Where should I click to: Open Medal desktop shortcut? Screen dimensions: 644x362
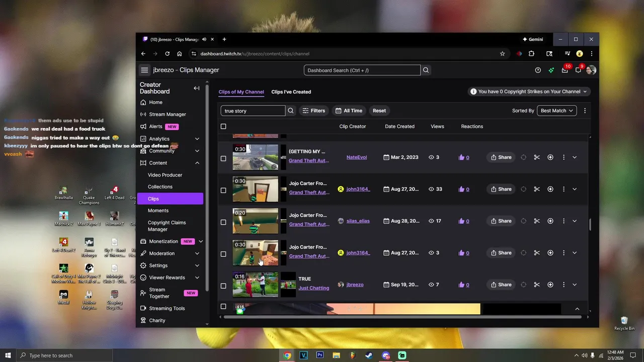click(x=63, y=298)
